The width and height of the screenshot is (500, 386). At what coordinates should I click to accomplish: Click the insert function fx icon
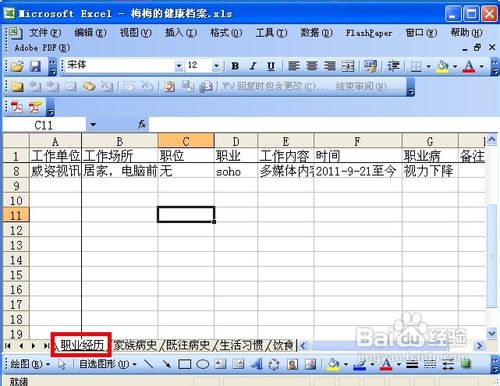(x=142, y=125)
